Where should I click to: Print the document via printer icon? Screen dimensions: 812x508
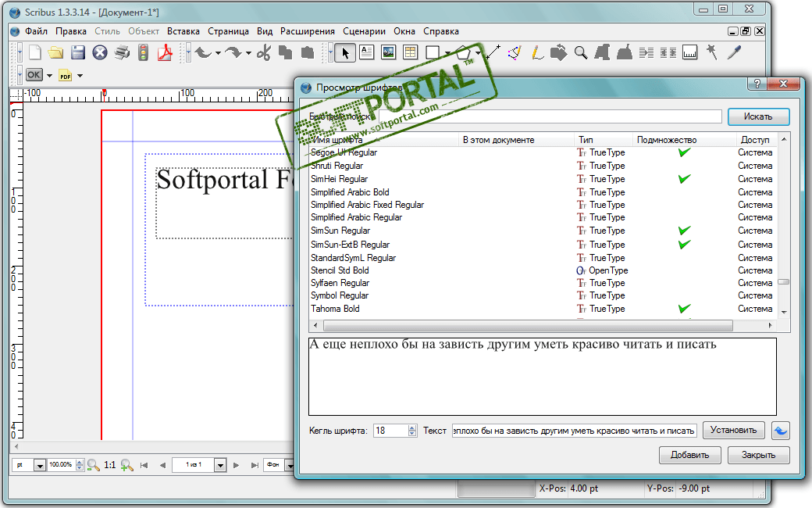(x=123, y=52)
